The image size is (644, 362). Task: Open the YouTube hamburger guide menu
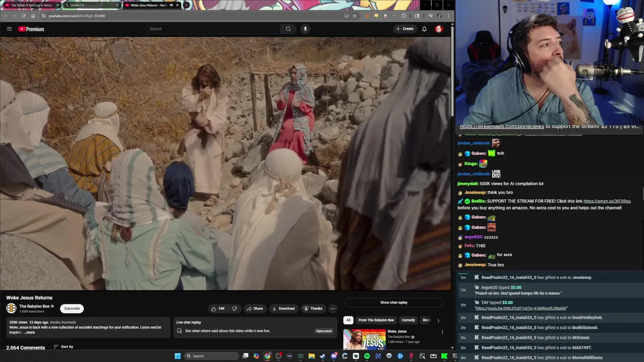point(9,29)
